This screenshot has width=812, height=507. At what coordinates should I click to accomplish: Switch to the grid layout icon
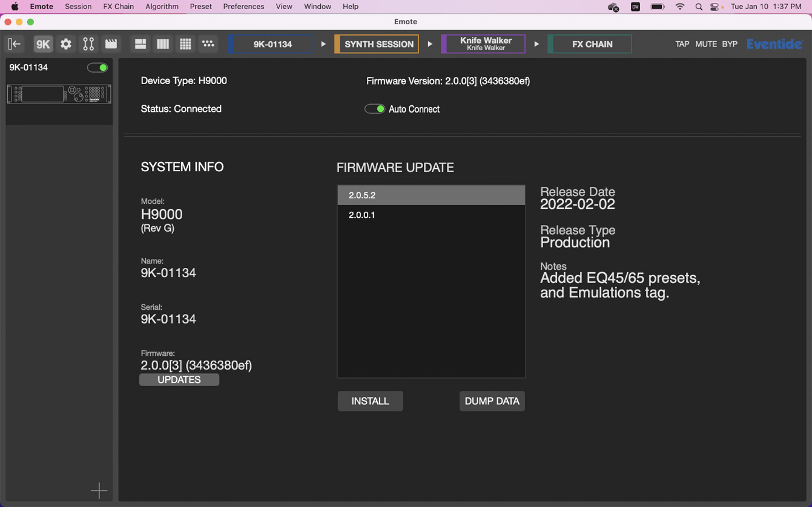[185, 44]
